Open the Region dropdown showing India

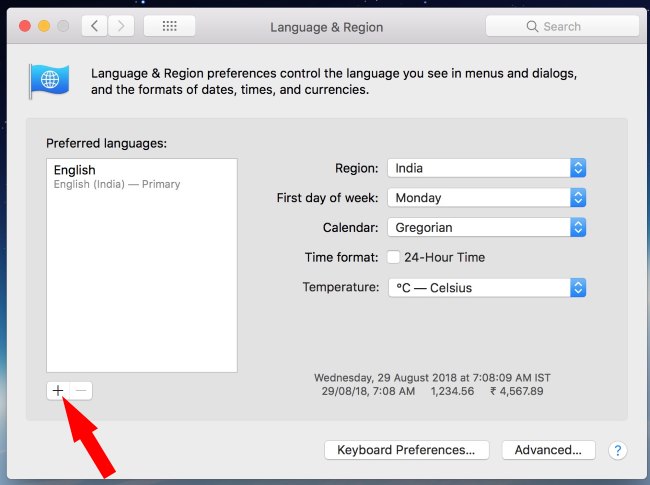pos(485,168)
